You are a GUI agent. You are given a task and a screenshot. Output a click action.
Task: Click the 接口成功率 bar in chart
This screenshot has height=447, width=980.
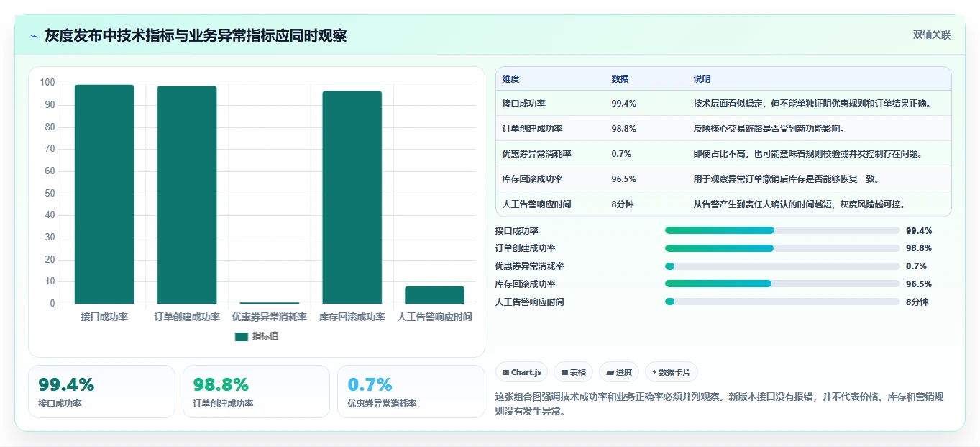click(104, 194)
